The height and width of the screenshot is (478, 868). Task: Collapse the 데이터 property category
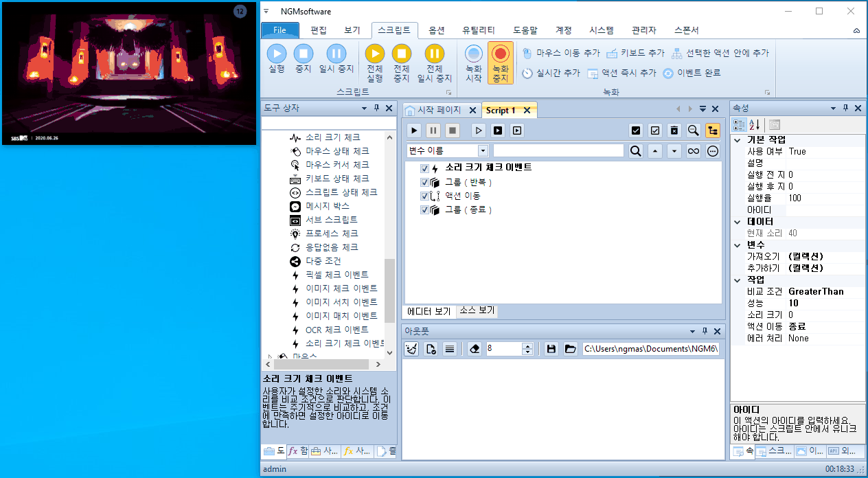(x=738, y=221)
